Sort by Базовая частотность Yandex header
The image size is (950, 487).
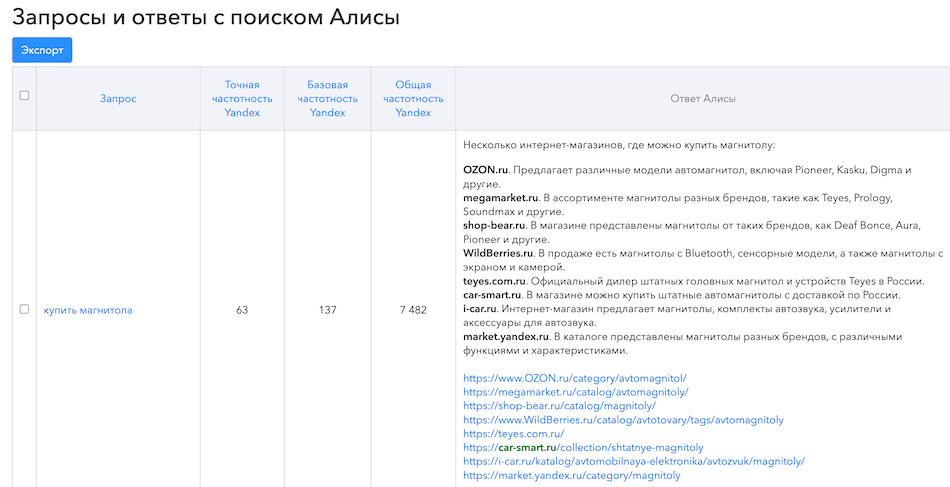(x=328, y=99)
